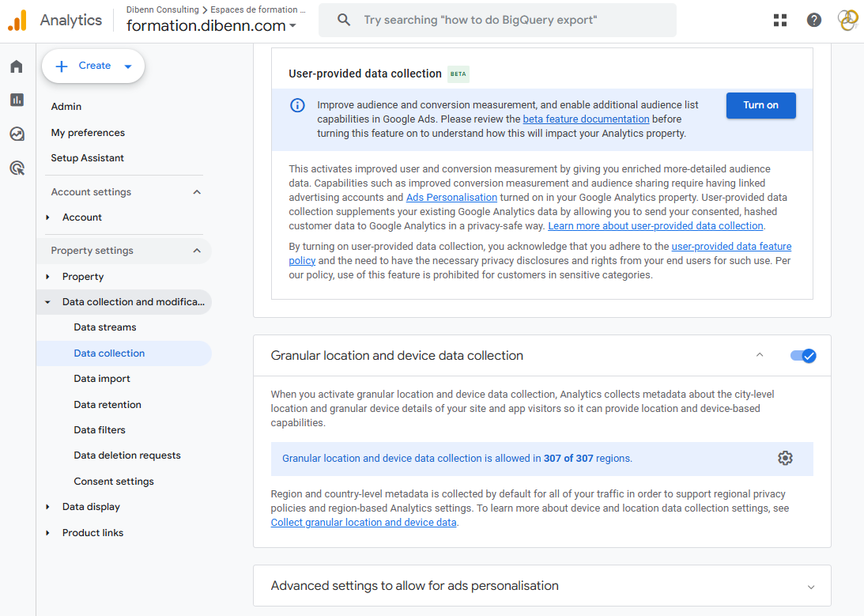Click the account avatar icon
This screenshot has height=616, width=864.
[847, 21]
